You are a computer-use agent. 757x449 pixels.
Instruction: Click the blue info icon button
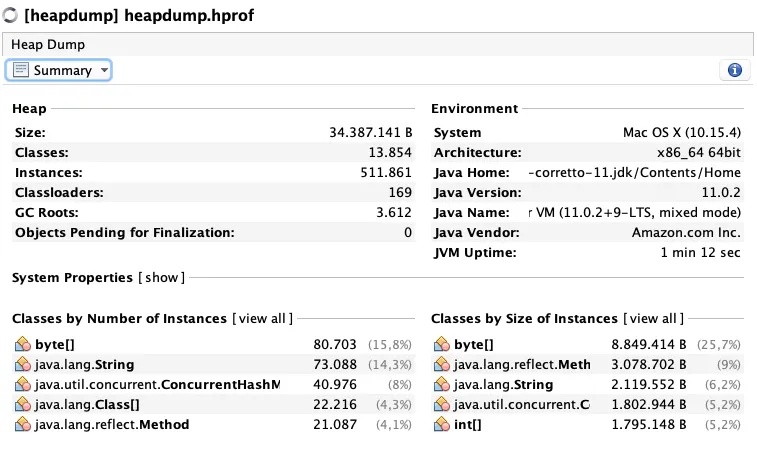735,70
